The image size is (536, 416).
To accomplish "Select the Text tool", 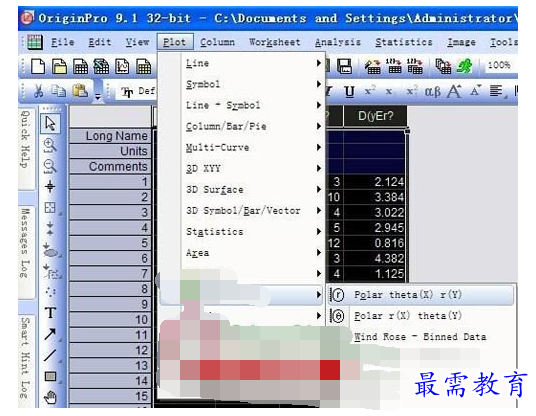I will [x=51, y=312].
